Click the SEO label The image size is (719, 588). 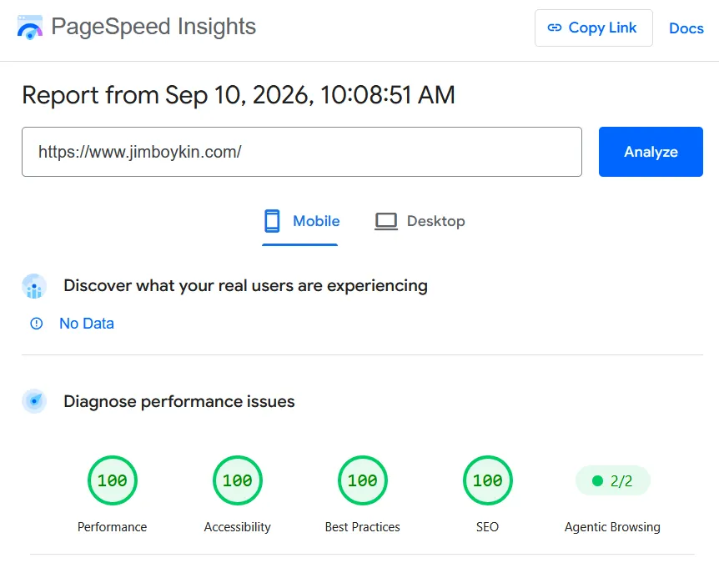487,527
